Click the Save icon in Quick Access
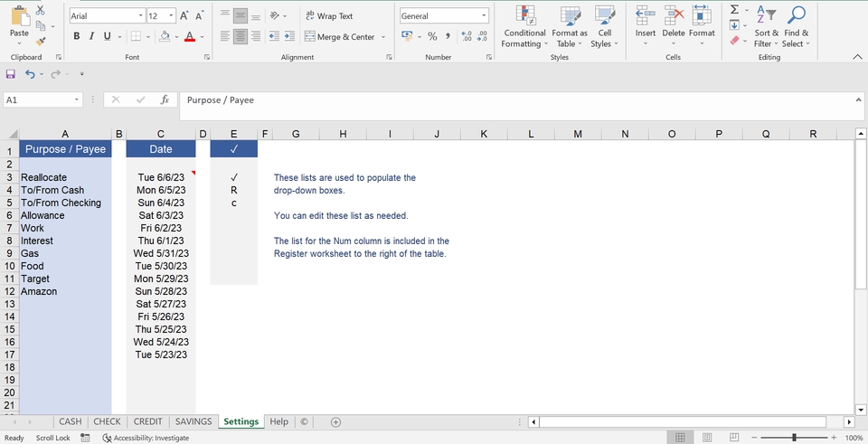This screenshot has width=868, height=444. [11, 73]
